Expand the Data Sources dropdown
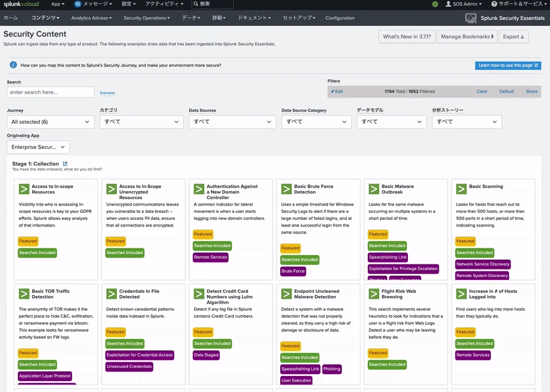This screenshot has width=550, height=392. click(232, 122)
